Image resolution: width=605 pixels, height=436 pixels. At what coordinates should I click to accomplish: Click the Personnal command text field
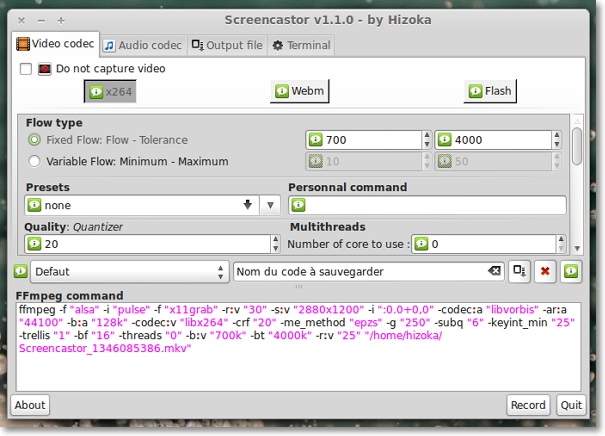pyautogui.click(x=427, y=205)
